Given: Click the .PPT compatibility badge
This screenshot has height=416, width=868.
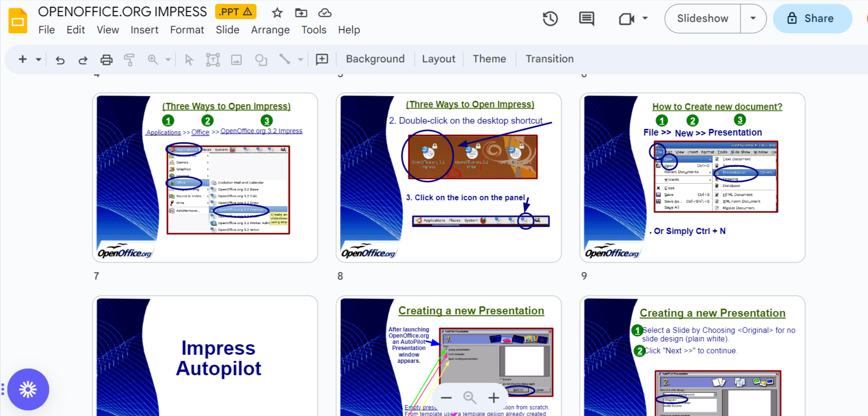Looking at the screenshot, I should coord(236,11).
